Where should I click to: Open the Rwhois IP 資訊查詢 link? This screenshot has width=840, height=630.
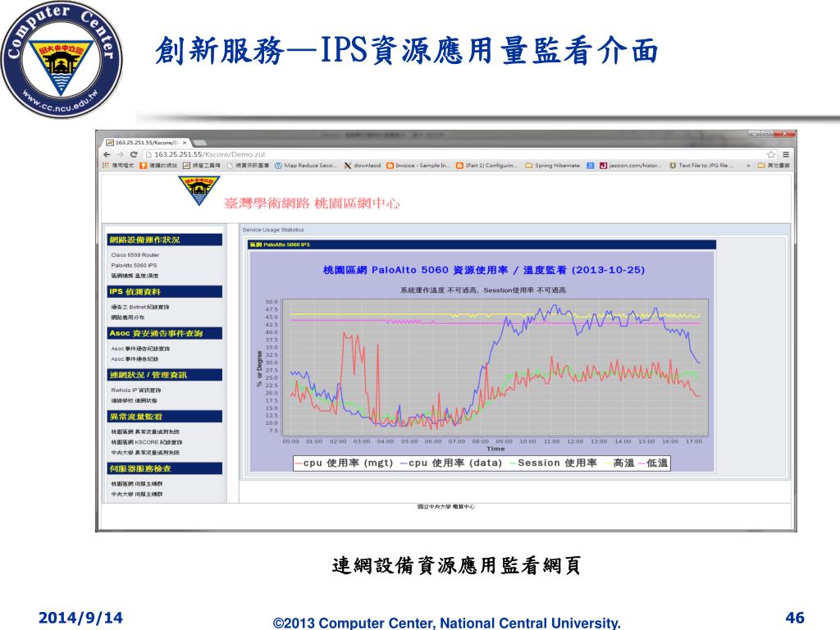pos(136,390)
